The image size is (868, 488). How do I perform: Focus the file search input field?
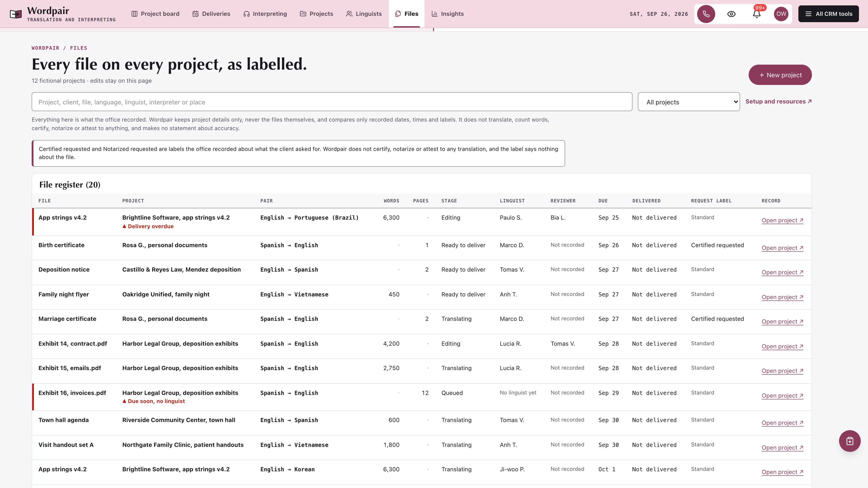coord(332,102)
